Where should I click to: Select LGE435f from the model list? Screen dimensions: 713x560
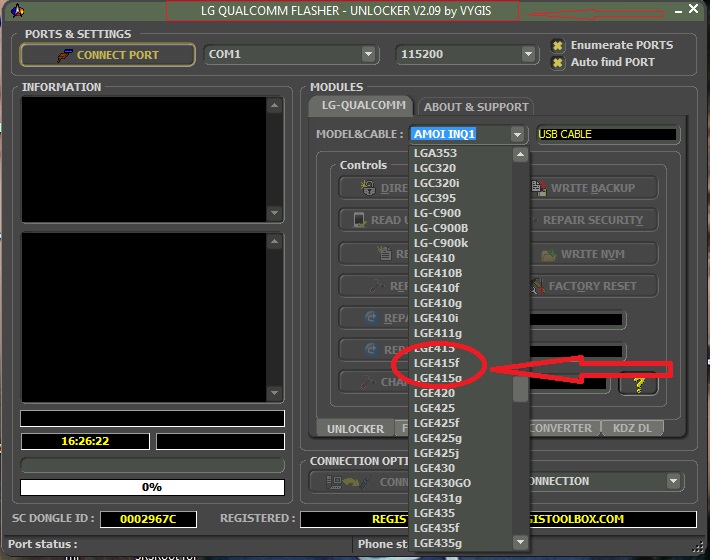point(460,528)
